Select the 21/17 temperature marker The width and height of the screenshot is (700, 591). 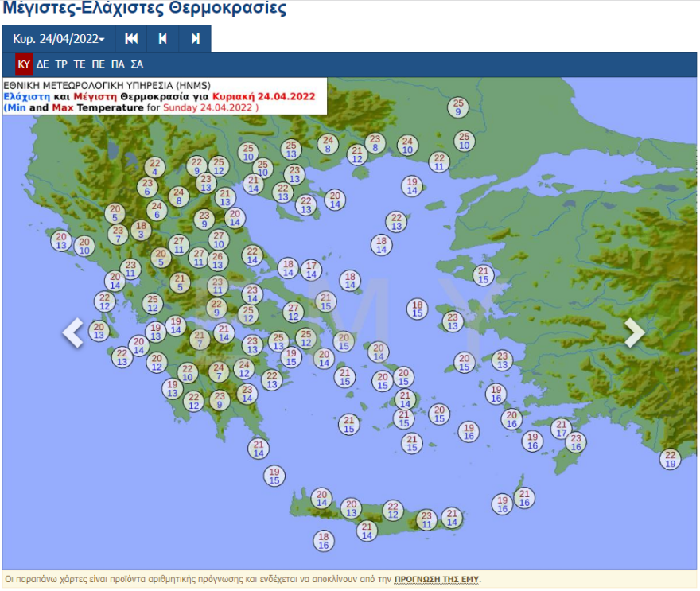pyautogui.click(x=562, y=429)
